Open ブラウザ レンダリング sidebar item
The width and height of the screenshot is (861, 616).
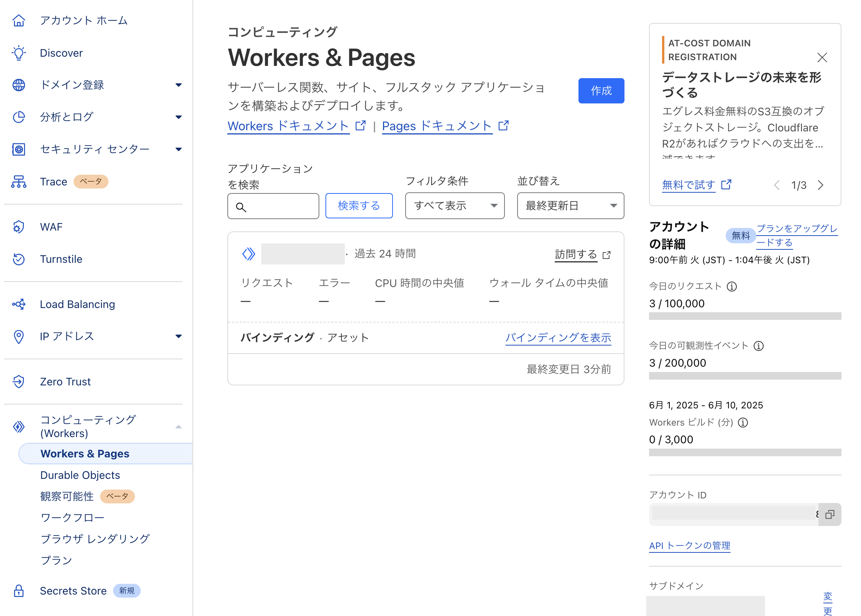(x=95, y=539)
